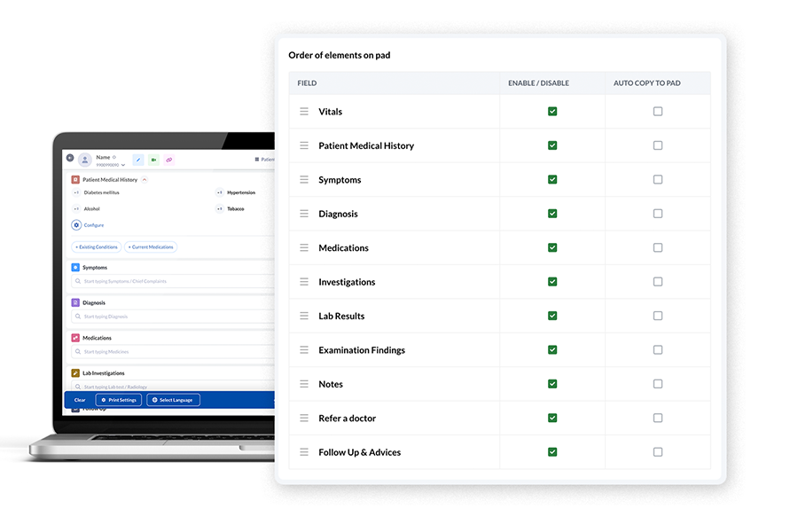Add Existing Conditions
This screenshot has width=798, height=532.
[x=96, y=246]
